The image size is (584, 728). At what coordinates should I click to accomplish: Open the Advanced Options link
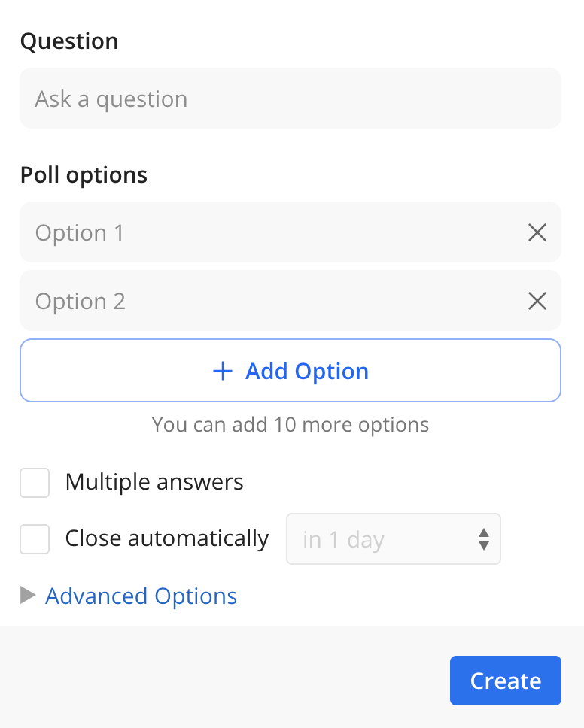141,596
